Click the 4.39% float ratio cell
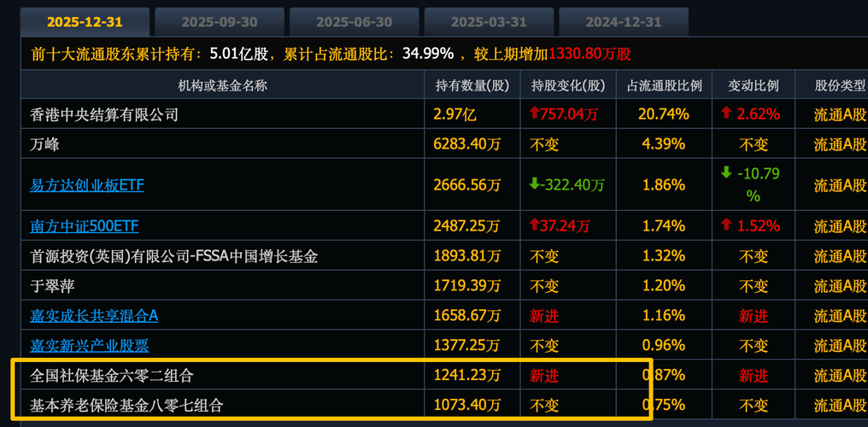 coord(664,144)
